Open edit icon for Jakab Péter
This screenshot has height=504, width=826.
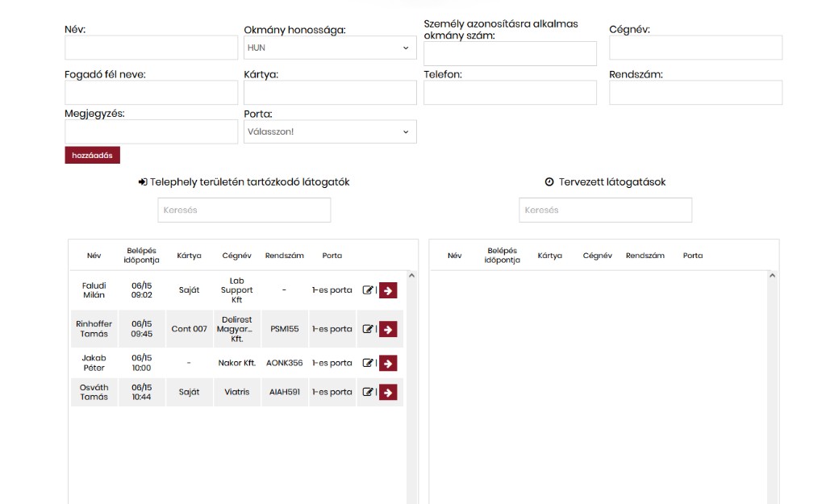(x=368, y=363)
